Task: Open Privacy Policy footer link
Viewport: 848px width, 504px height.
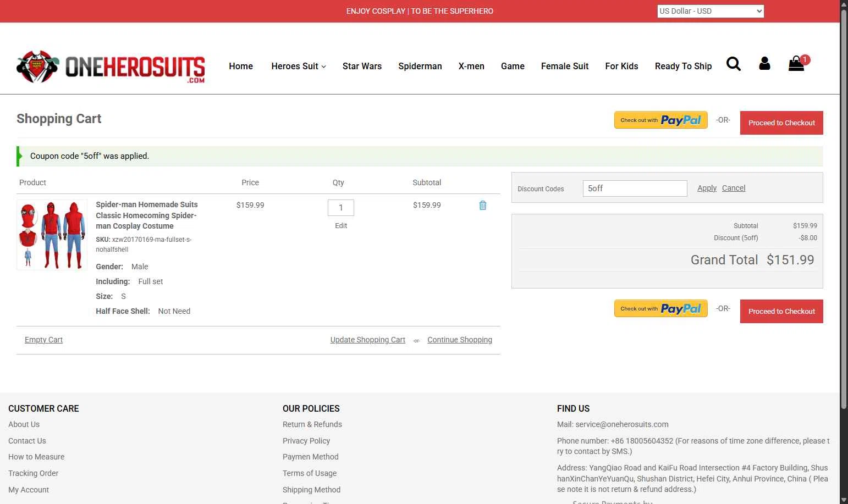Action: [x=306, y=441]
